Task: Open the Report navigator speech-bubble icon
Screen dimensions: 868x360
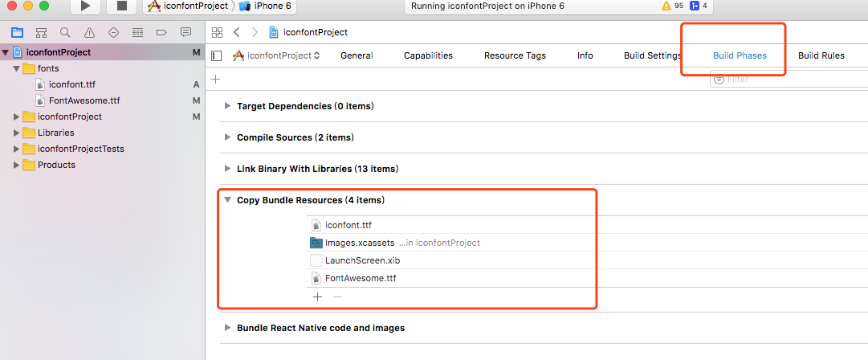Action: point(185,33)
